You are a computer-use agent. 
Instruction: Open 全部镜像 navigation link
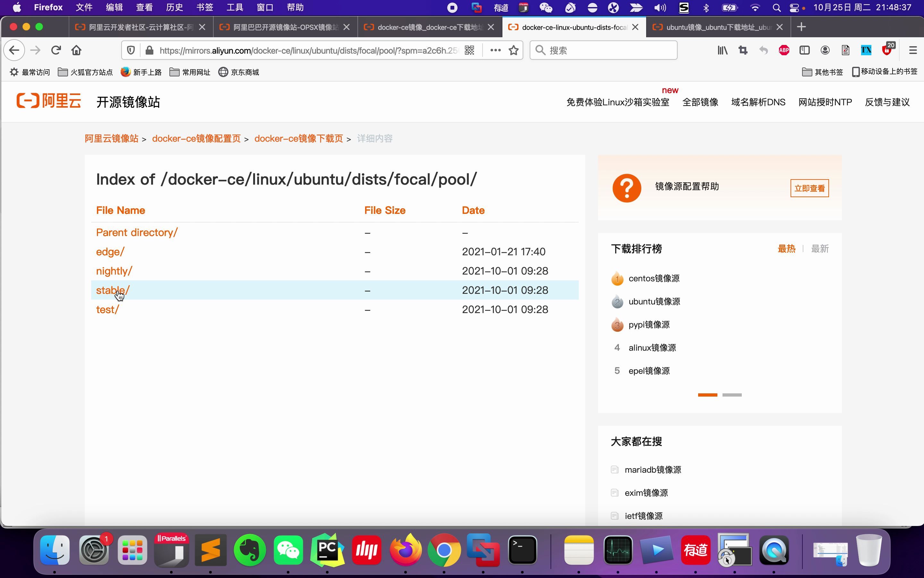pyautogui.click(x=700, y=102)
